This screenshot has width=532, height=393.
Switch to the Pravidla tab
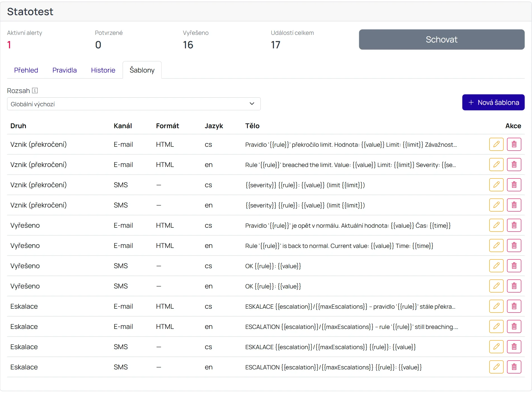coord(64,70)
